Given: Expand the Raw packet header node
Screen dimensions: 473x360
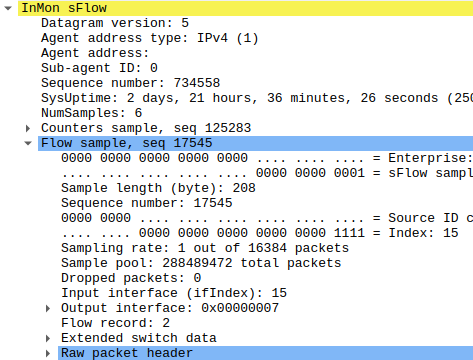Looking at the screenshot, I should point(48,353).
